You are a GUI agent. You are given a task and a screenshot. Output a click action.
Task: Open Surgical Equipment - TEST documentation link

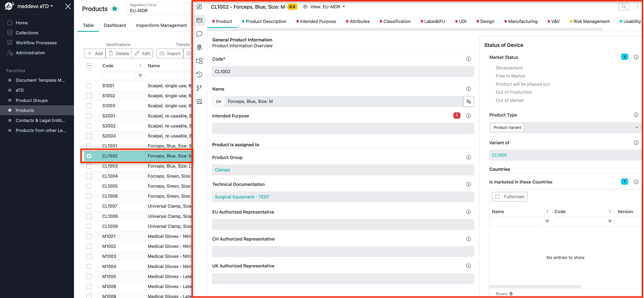click(x=242, y=197)
